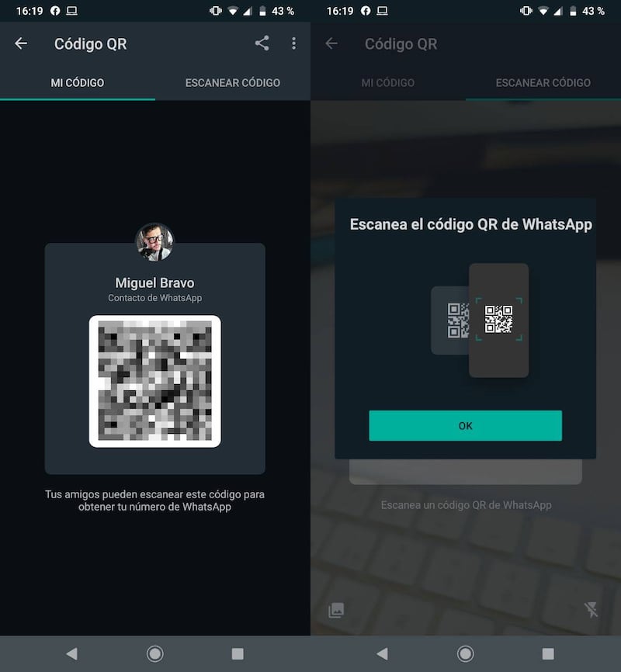The image size is (621, 672).
Task: Tap Miguel Bravo's profile picture
Action: pos(154,242)
